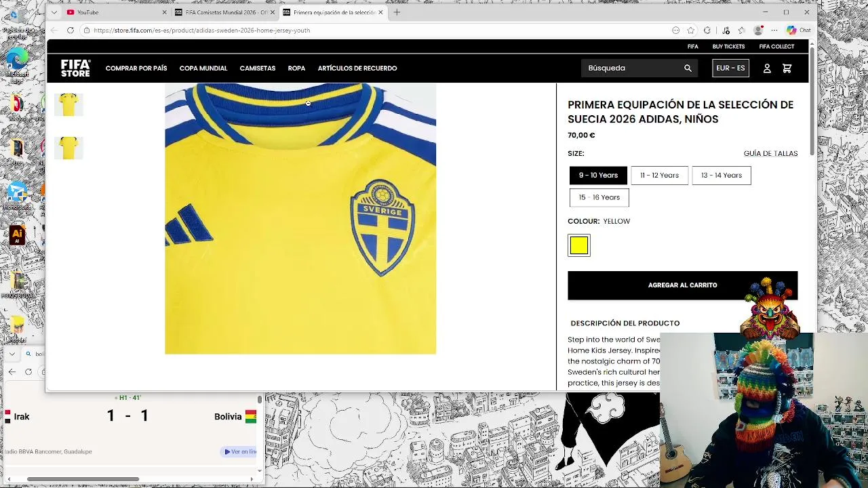Open tab list chevron in the score window
The width and height of the screenshot is (868, 488).
click(12, 354)
